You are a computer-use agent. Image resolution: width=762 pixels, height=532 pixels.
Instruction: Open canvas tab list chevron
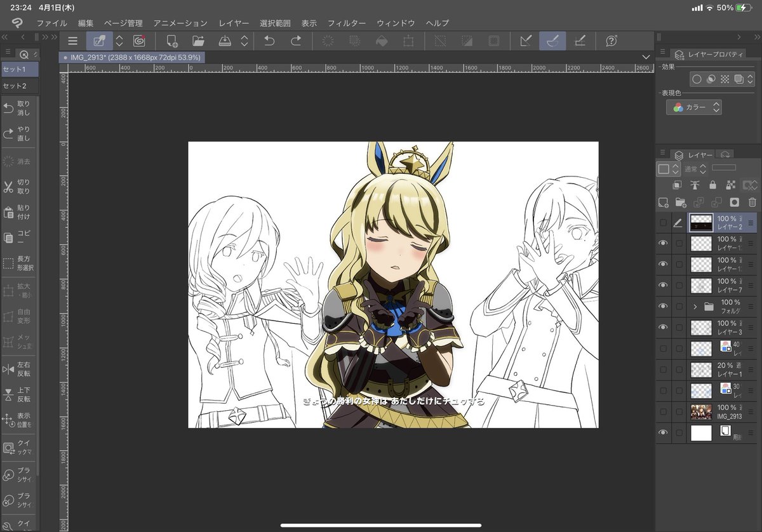(x=646, y=57)
